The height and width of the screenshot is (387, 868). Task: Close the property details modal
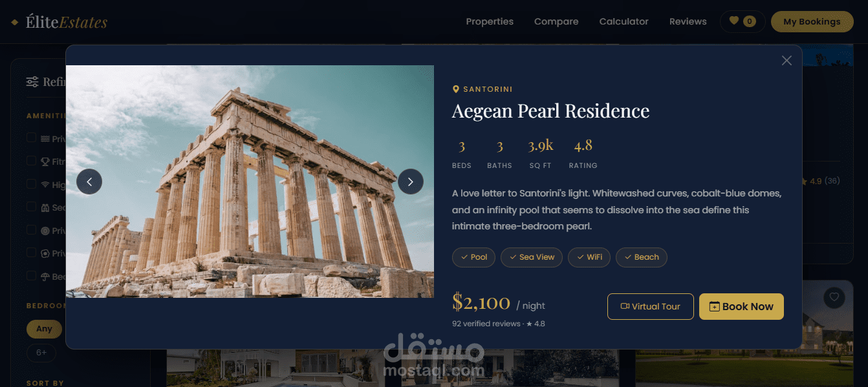[787, 60]
